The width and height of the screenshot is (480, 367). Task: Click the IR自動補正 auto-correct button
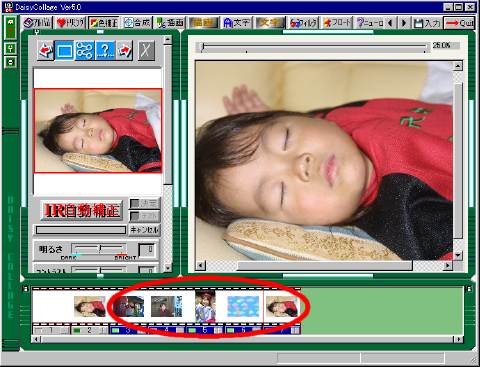click(x=82, y=210)
